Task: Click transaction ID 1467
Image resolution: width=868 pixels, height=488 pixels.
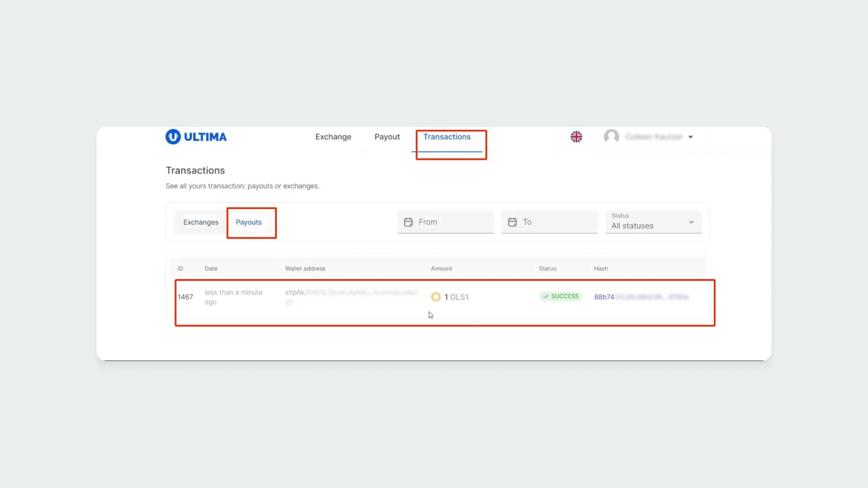Action: [x=185, y=297]
